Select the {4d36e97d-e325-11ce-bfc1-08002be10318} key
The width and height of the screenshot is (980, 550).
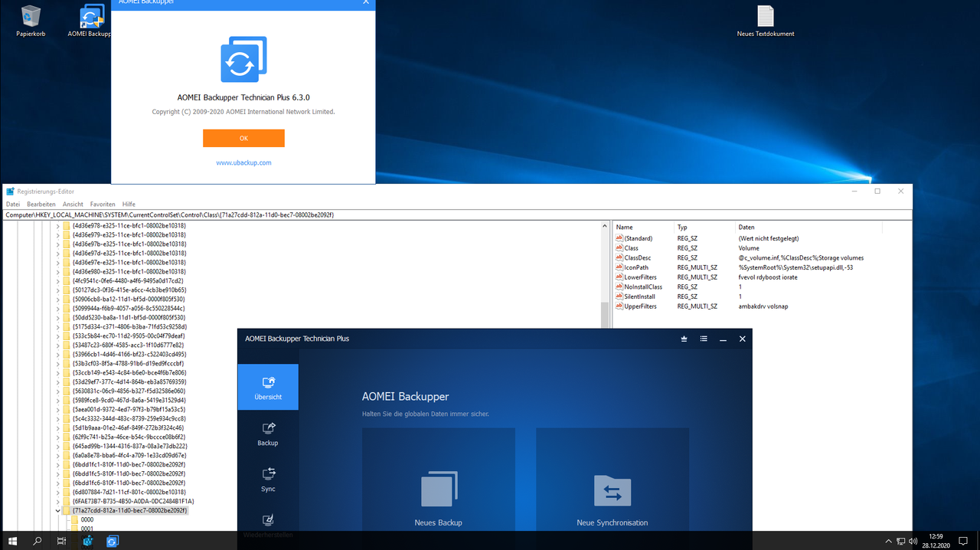129,254
